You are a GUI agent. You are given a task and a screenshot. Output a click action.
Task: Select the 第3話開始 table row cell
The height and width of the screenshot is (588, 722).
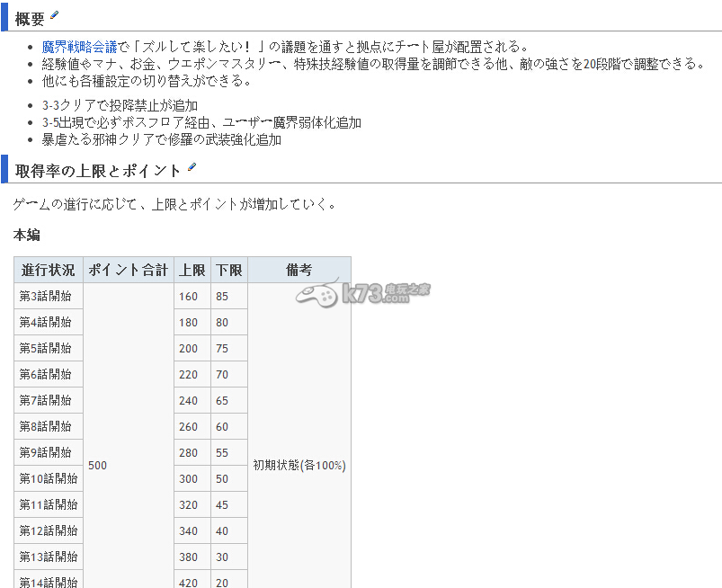(x=46, y=296)
